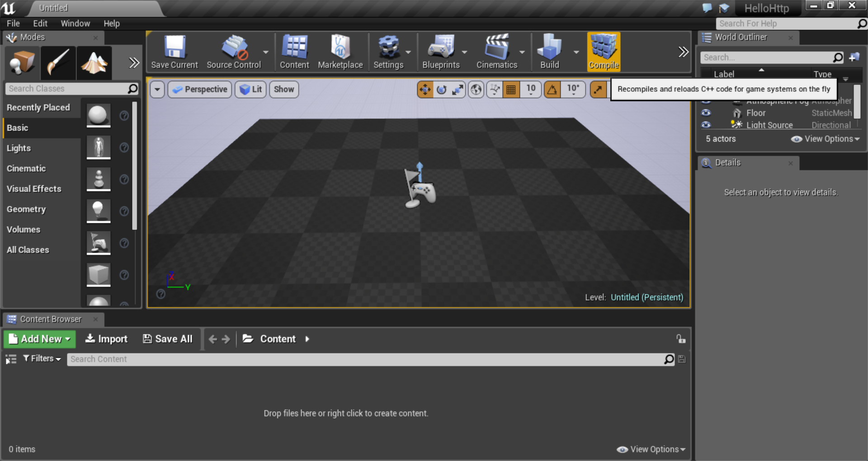The image size is (868, 461).
Task: Open the Add New dropdown
Action: pos(40,339)
